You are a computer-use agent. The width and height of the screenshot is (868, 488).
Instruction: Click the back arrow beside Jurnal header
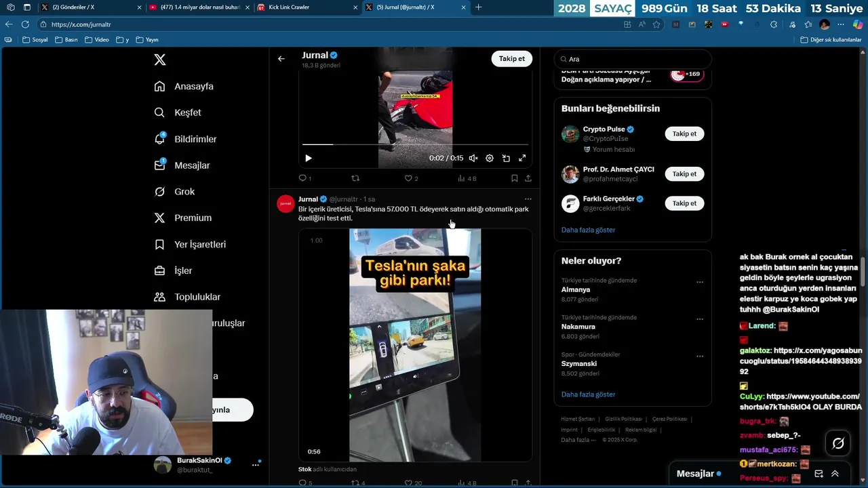pos(281,59)
